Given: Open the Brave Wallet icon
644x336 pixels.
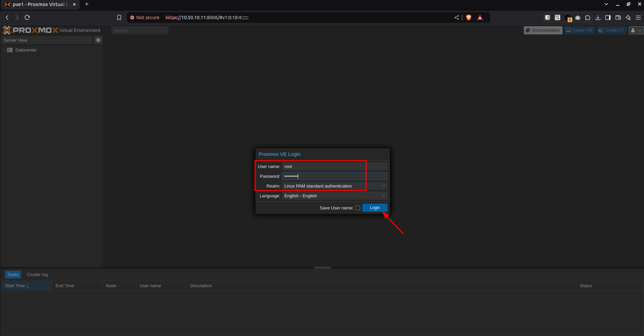Looking at the screenshot, I should (618, 18).
